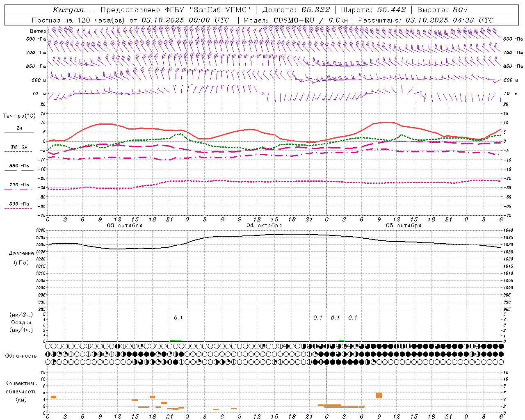Click the "(гПа)" unit under Давление
The height and width of the screenshot is (420, 525).
21,263
